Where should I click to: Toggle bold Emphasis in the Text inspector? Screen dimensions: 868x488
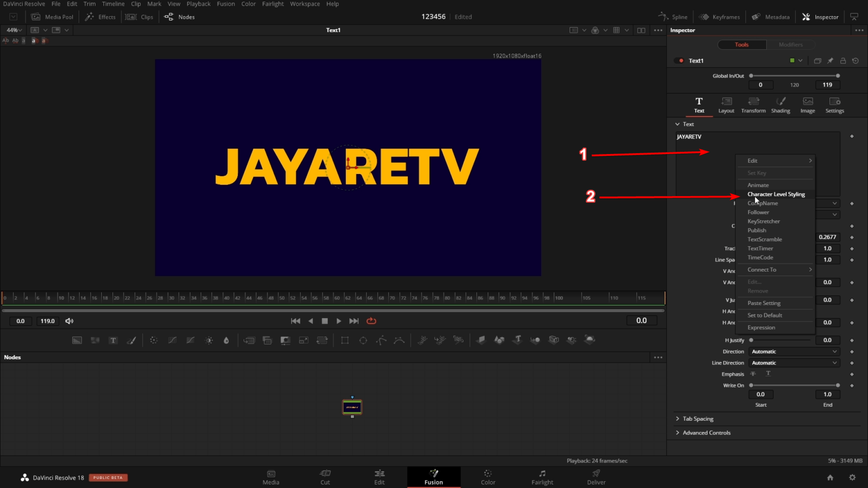(753, 373)
